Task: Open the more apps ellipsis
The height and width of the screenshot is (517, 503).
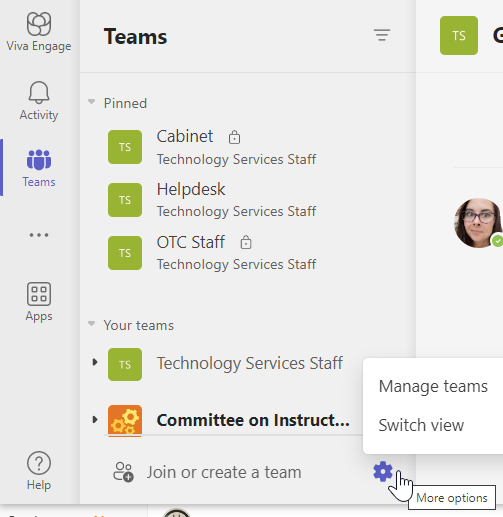Action: coord(39,235)
